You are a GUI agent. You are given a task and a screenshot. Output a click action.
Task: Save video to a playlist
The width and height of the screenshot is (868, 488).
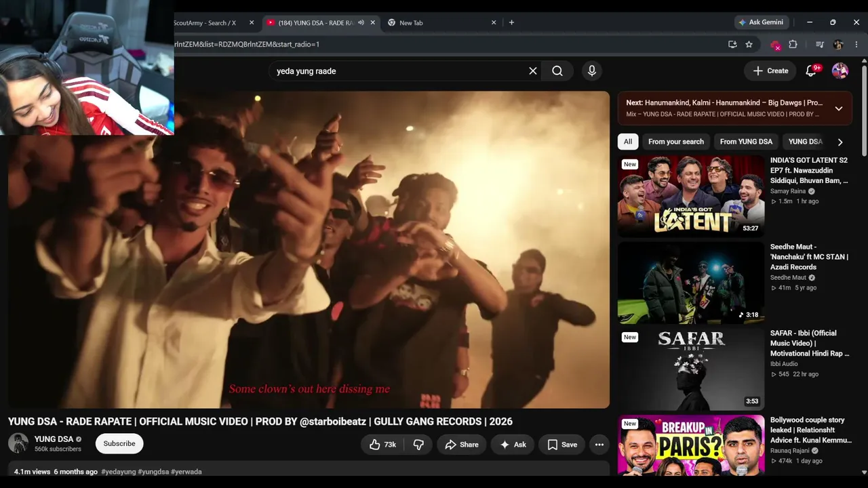(x=562, y=445)
